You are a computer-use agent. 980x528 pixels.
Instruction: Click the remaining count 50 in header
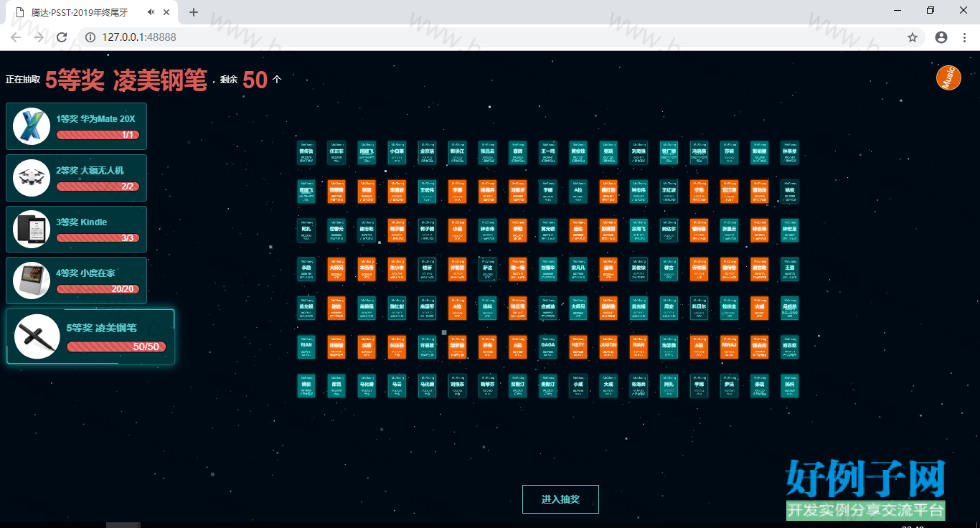tap(255, 80)
